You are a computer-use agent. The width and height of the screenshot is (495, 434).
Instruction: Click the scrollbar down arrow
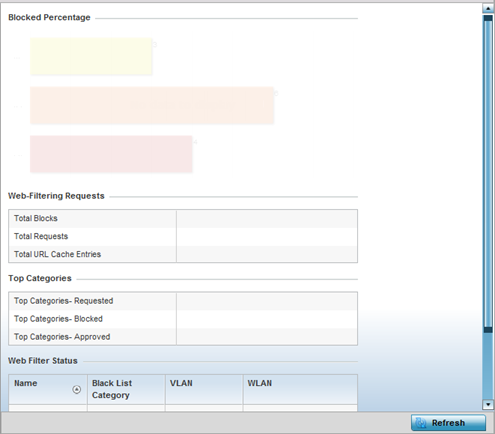coord(488,405)
